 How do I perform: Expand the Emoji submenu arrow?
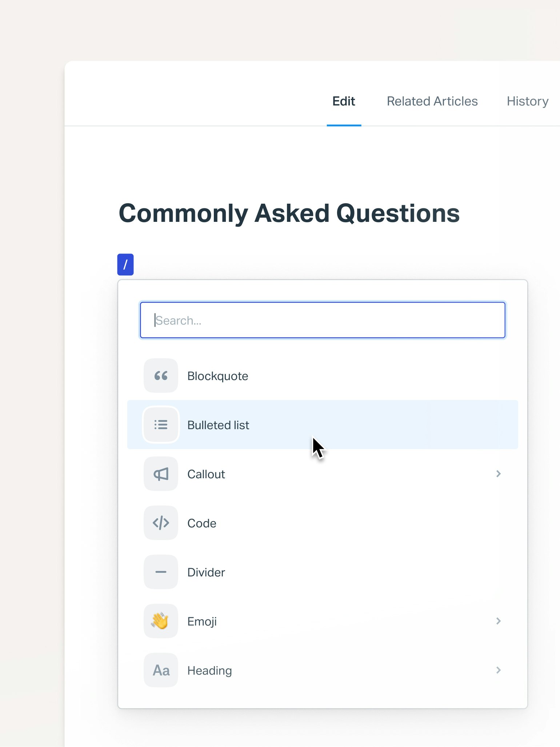click(498, 621)
